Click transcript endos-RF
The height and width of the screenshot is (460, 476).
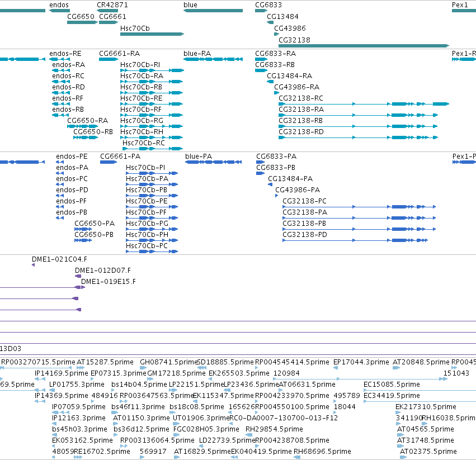(68, 98)
